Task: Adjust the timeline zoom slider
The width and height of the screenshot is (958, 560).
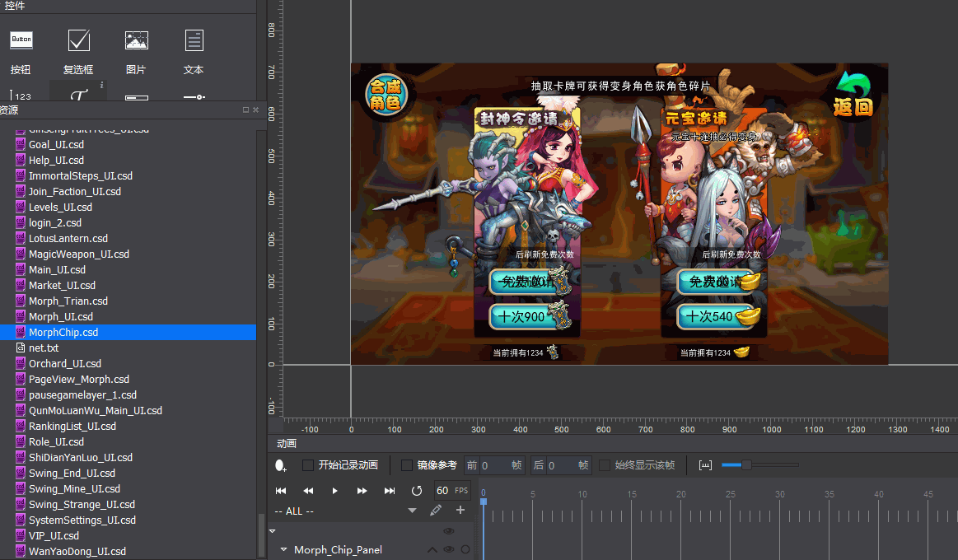Action: (746, 465)
